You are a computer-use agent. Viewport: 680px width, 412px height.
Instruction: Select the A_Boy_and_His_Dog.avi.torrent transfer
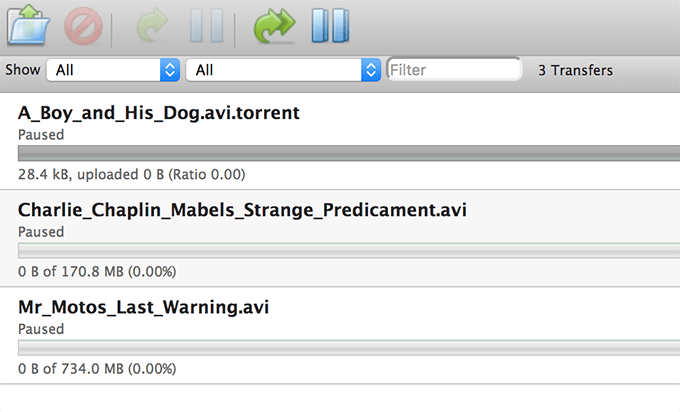160,113
